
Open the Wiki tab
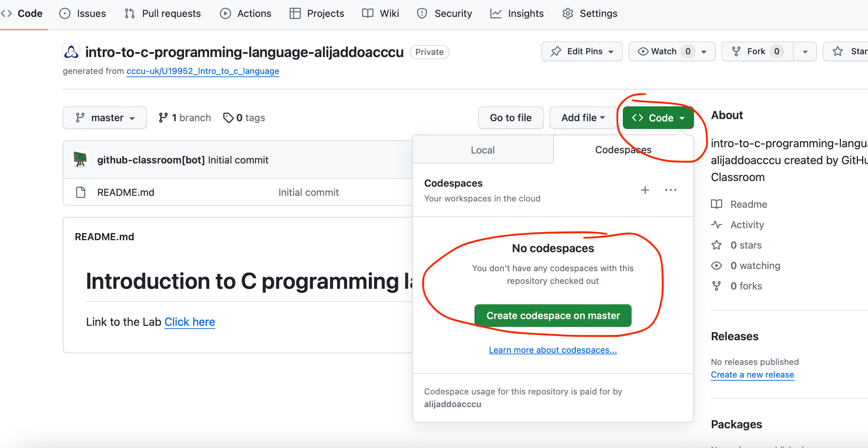380,13
